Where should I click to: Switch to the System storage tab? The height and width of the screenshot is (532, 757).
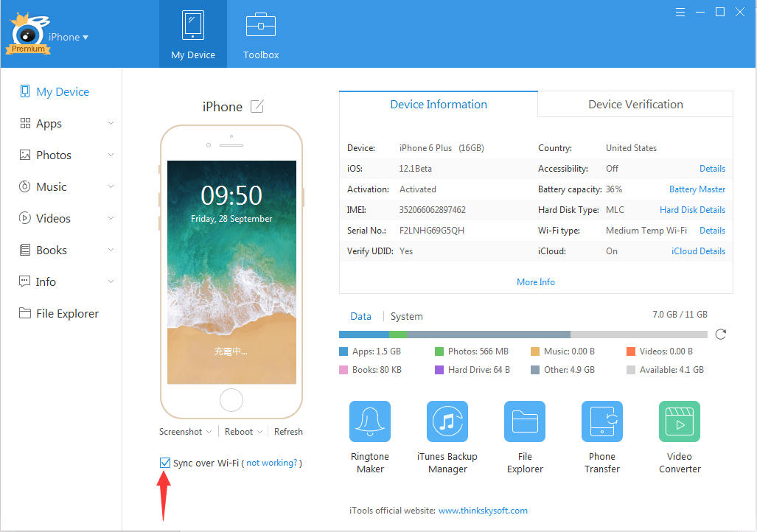click(406, 317)
